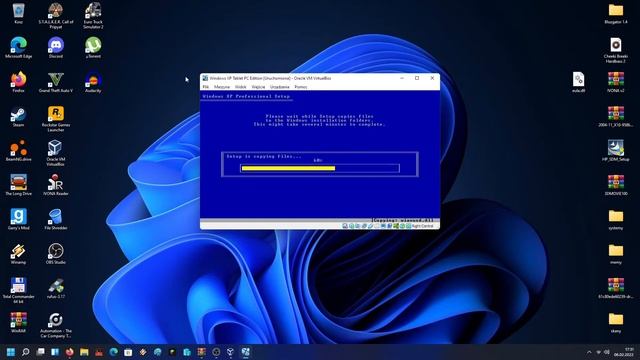Open the Widok menu in VirtualBox
The image size is (640, 360).
pyautogui.click(x=240, y=87)
